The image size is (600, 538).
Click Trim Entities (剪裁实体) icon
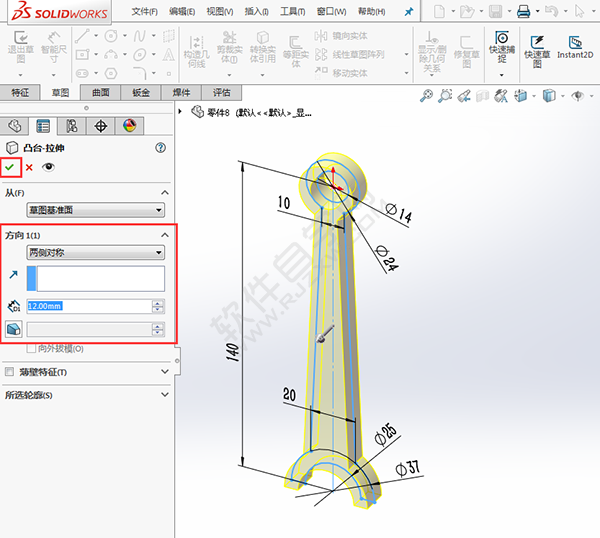click(x=230, y=37)
